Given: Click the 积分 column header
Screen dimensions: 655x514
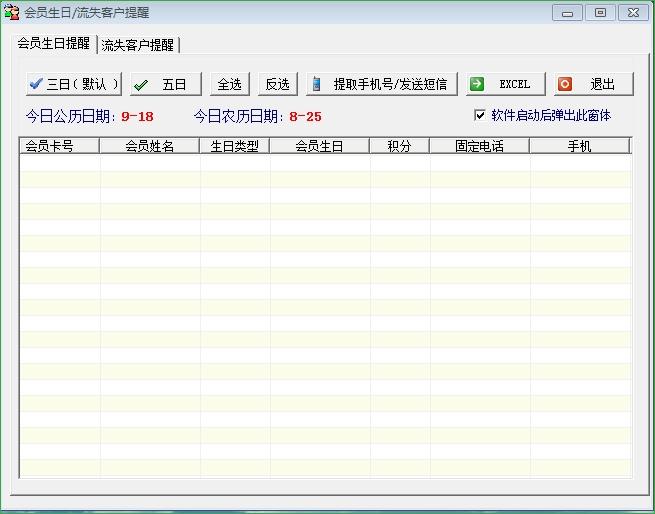Looking at the screenshot, I should click(x=399, y=146).
